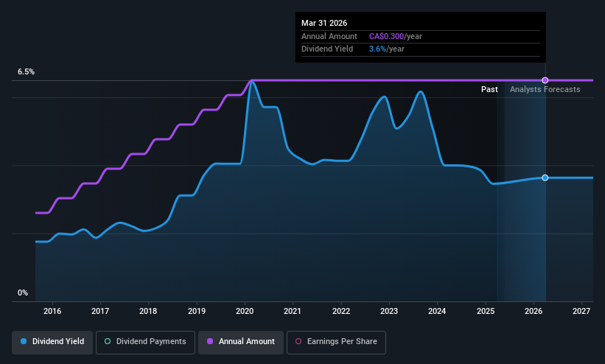605x364 pixels.
Task: Click the 2024 x-axis label
Action: [437, 311]
